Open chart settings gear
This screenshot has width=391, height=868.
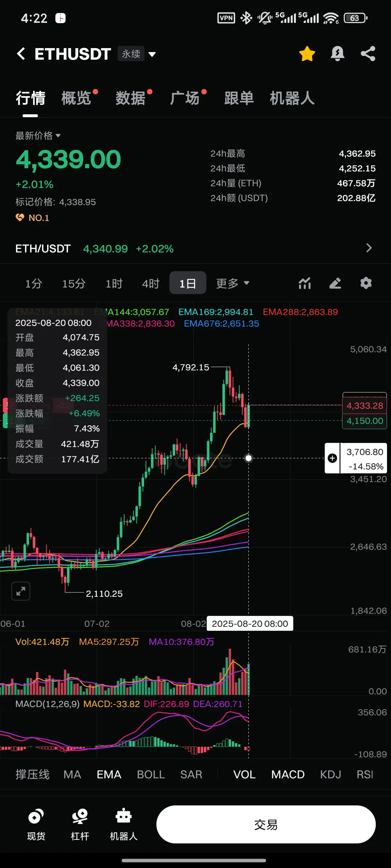click(366, 283)
